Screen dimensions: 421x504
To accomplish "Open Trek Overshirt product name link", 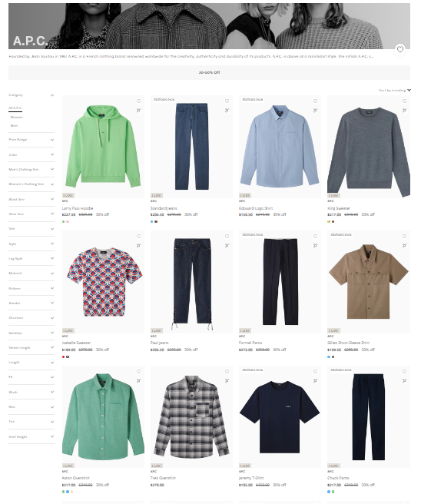I will click(163, 478).
